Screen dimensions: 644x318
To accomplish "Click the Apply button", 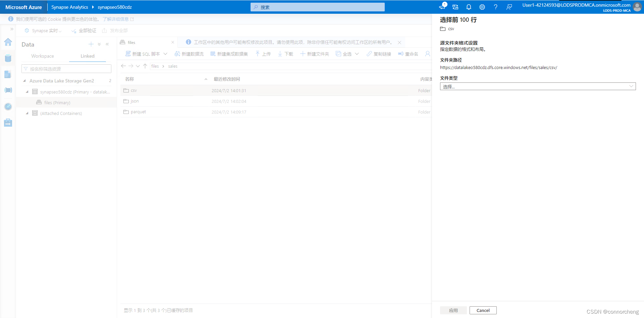I will click(453, 310).
